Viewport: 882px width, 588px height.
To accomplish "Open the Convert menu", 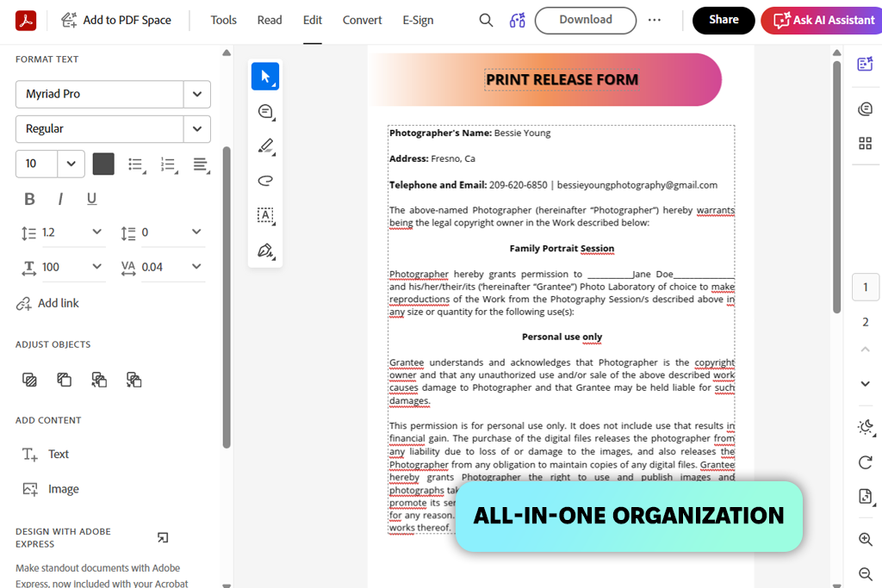I will click(363, 21).
